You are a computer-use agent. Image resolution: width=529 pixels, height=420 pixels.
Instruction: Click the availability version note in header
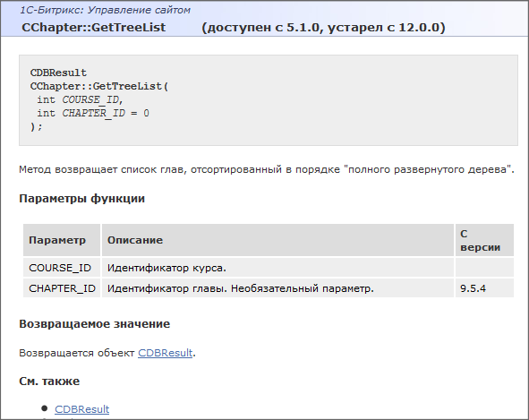(323, 28)
